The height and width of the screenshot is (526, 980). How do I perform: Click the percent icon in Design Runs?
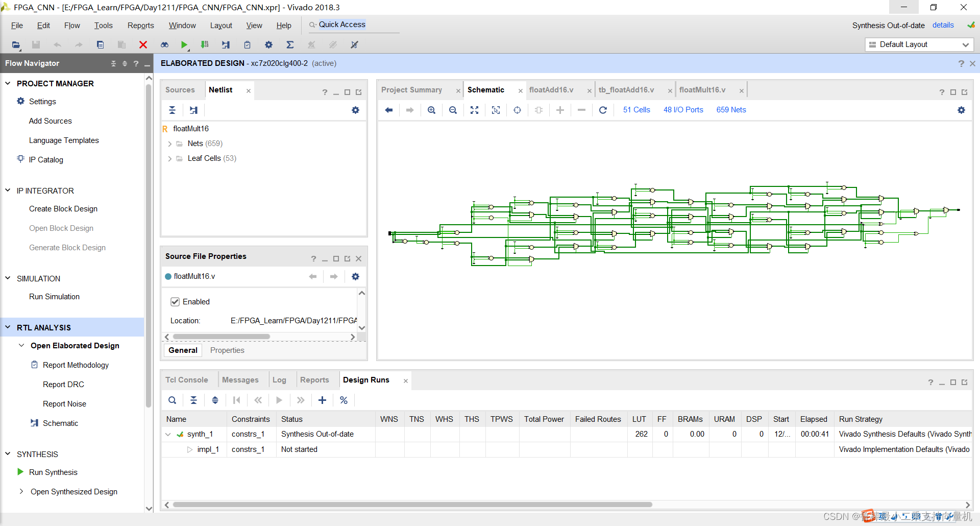(344, 400)
